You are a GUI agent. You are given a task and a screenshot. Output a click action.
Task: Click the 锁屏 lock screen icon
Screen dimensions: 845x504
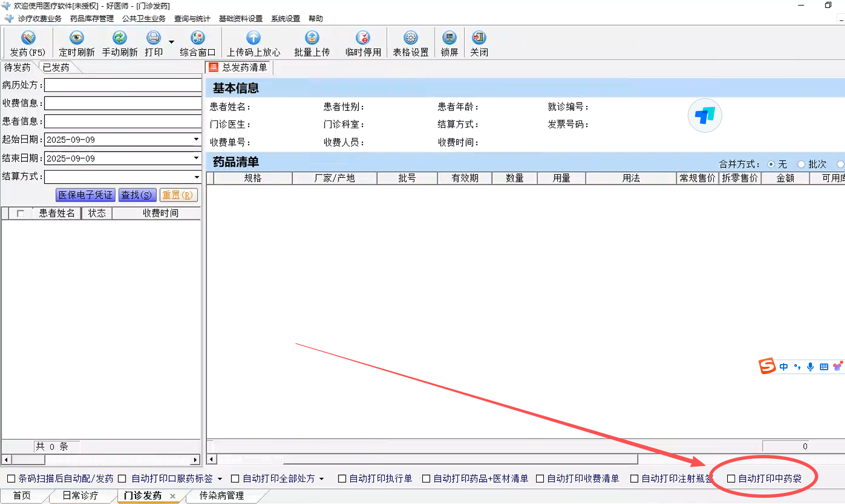point(449,38)
